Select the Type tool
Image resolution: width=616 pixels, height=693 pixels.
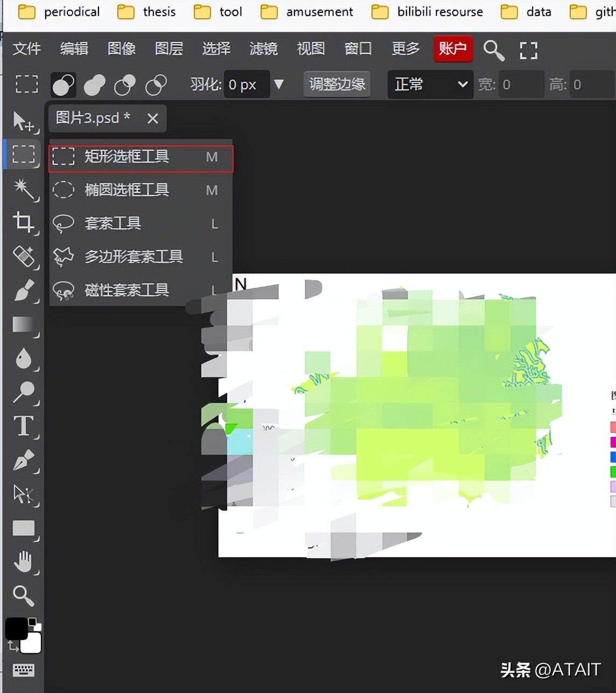pos(24,426)
